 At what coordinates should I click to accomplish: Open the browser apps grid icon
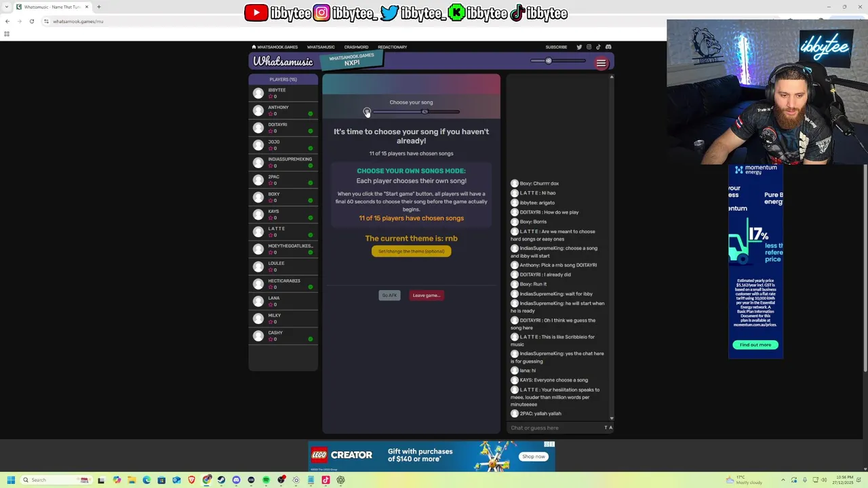(x=7, y=34)
